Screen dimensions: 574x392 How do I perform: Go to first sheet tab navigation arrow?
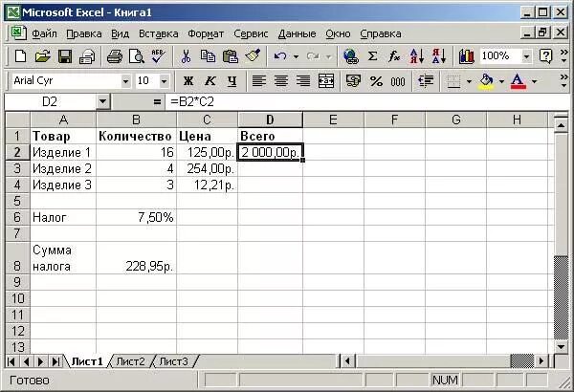tap(11, 361)
